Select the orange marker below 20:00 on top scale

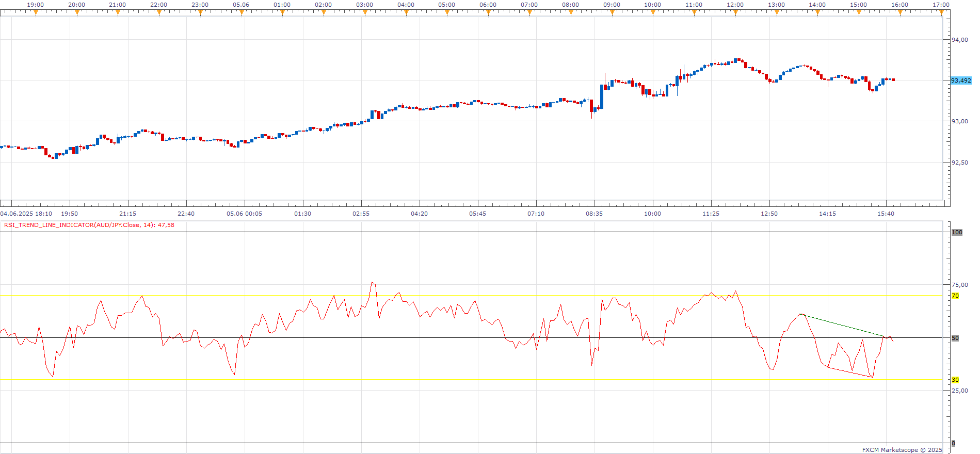pyautogui.click(x=77, y=13)
